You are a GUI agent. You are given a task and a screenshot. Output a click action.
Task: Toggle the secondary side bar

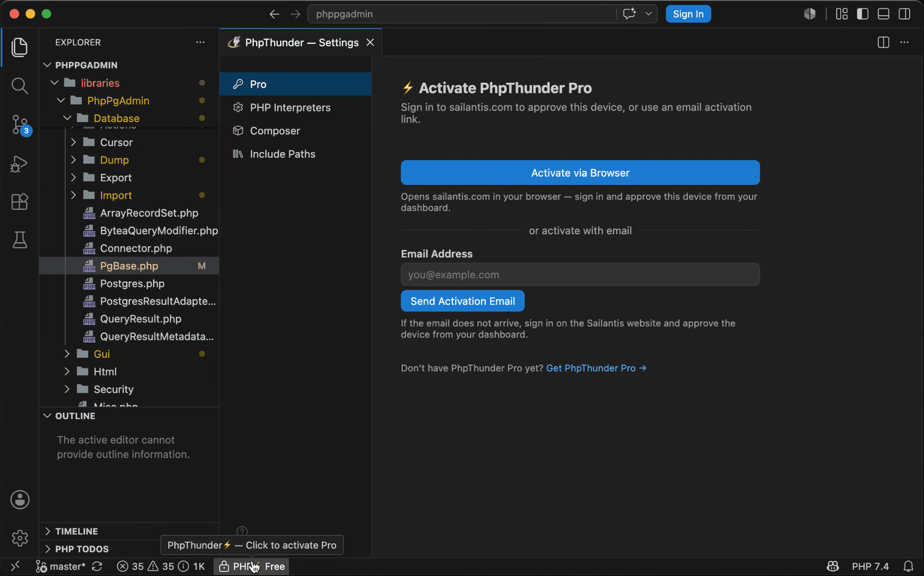coord(905,14)
